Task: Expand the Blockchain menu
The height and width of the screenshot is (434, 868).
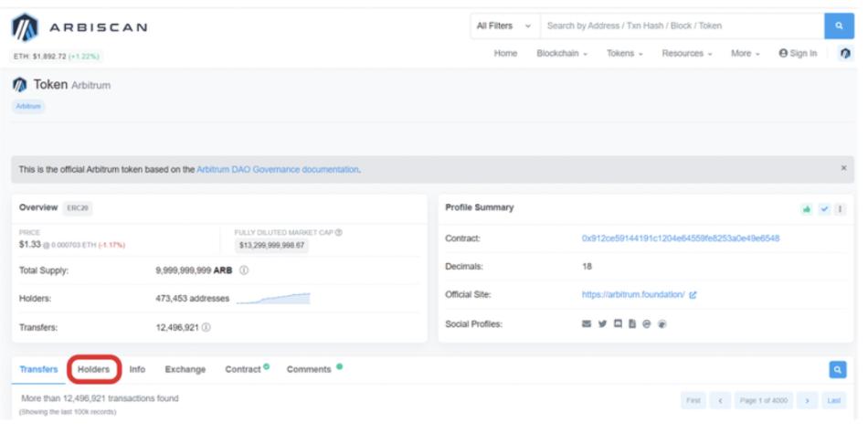Action: [562, 54]
